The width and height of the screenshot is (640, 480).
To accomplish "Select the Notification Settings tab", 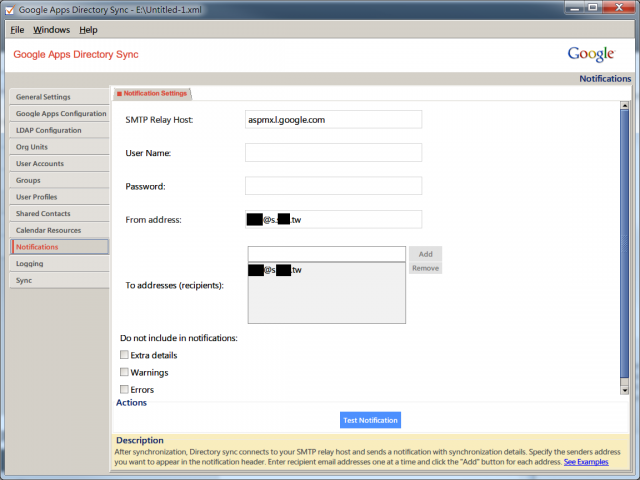I will coord(152,93).
